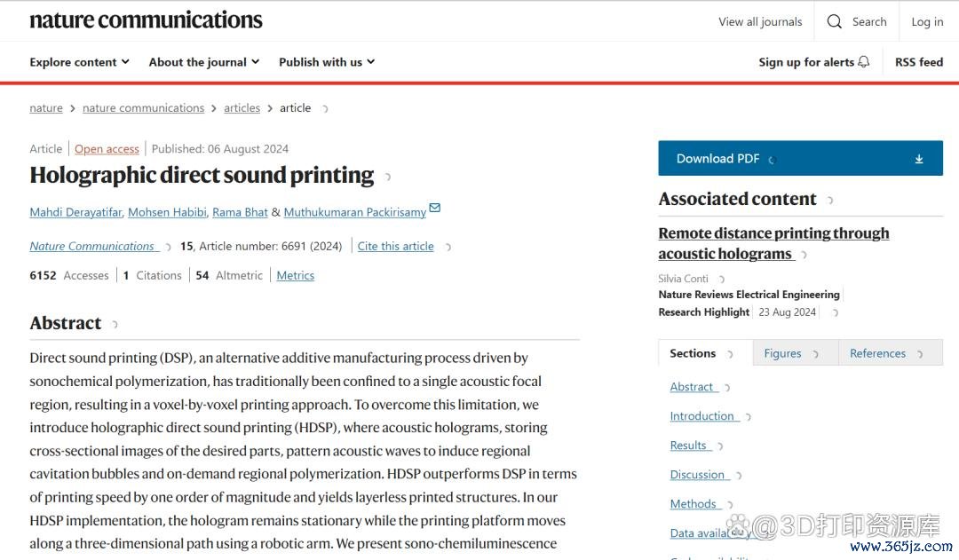This screenshot has width=959, height=560.
Task: Go to nature communications breadcrumb
Action: 143,108
